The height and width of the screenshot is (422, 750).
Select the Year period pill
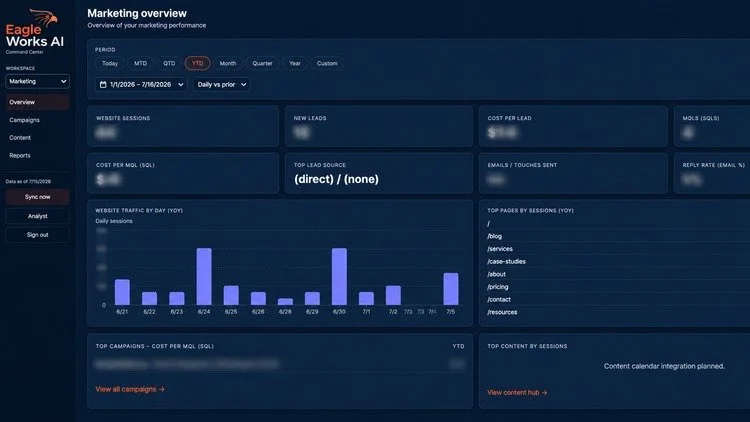(295, 63)
